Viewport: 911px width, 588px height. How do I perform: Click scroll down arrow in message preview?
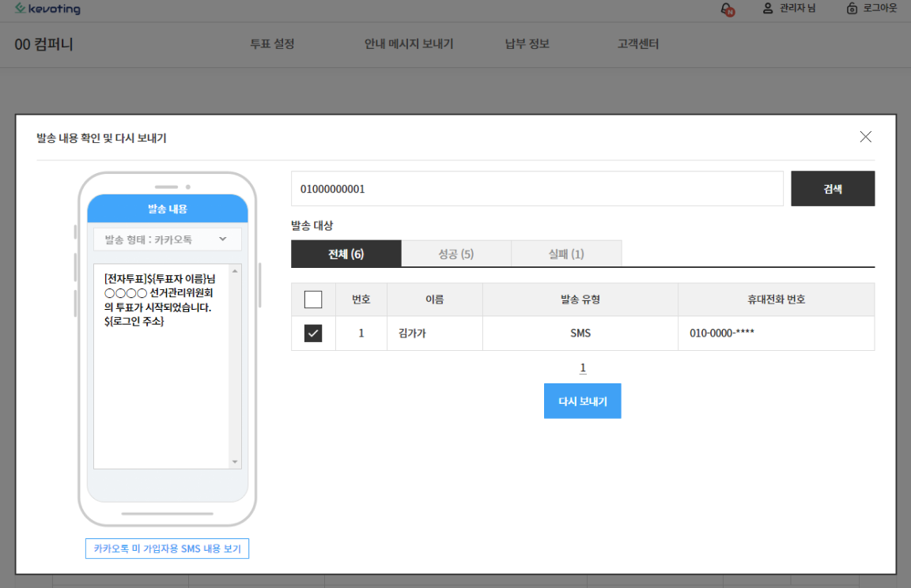point(235,462)
